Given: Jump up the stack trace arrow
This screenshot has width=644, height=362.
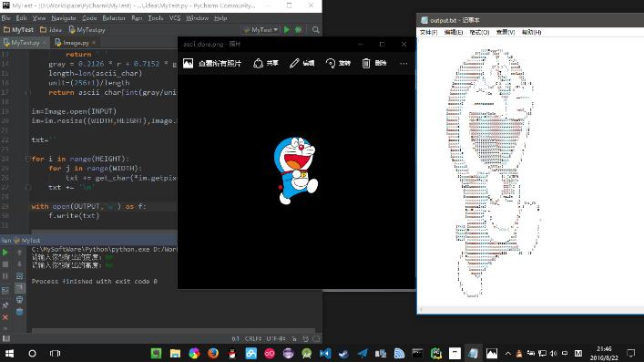Looking at the screenshot, I should point(19,253).
